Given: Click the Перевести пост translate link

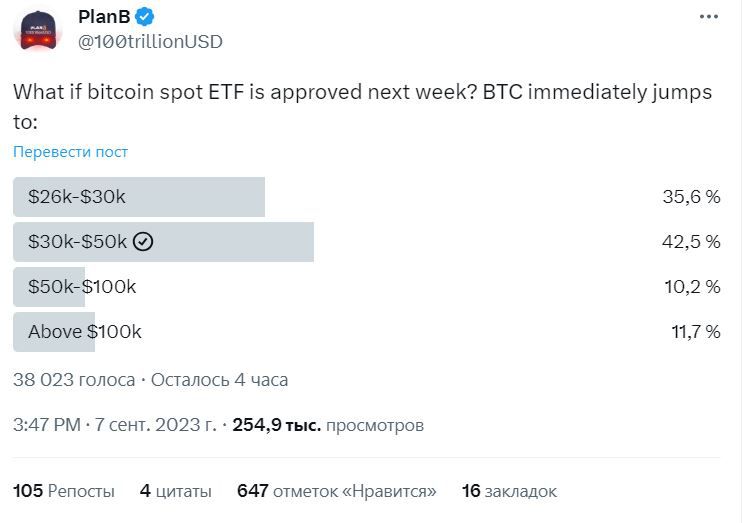Looking at the screenshot, I should pos(70,152).
